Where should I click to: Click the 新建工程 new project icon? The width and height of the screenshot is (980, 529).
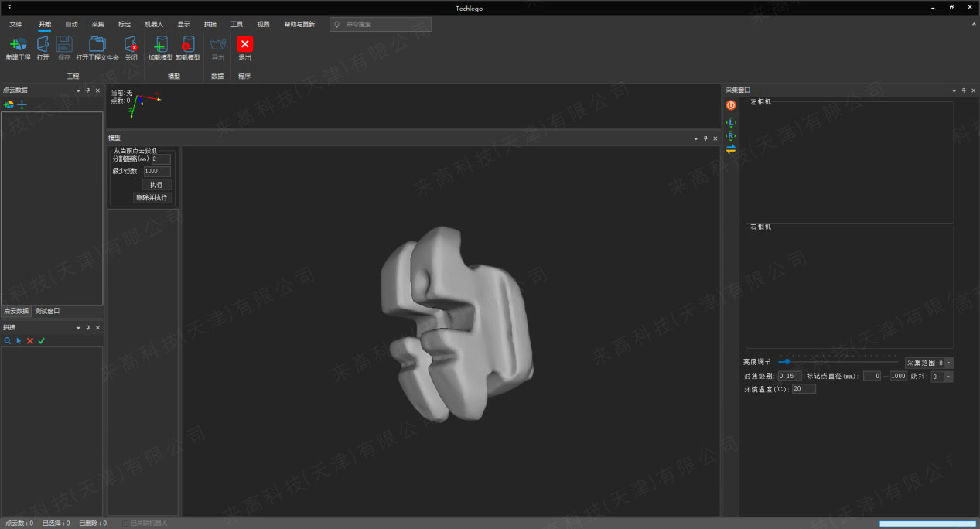point(18,44)
